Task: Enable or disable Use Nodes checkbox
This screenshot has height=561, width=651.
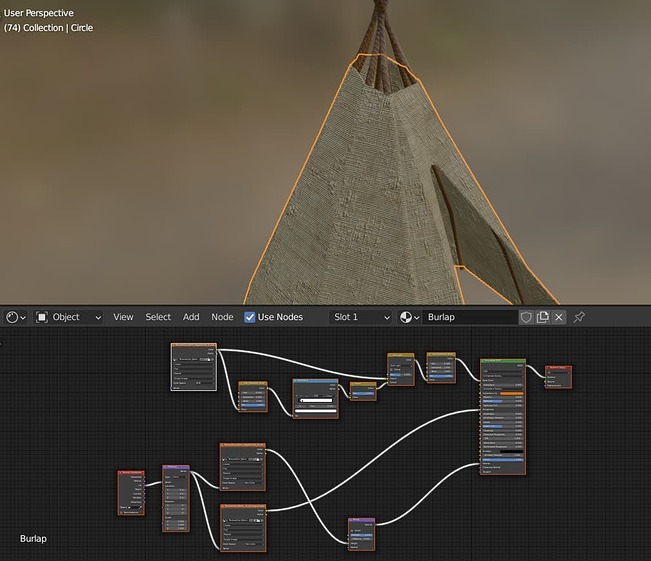Action: tap(250, 317)
